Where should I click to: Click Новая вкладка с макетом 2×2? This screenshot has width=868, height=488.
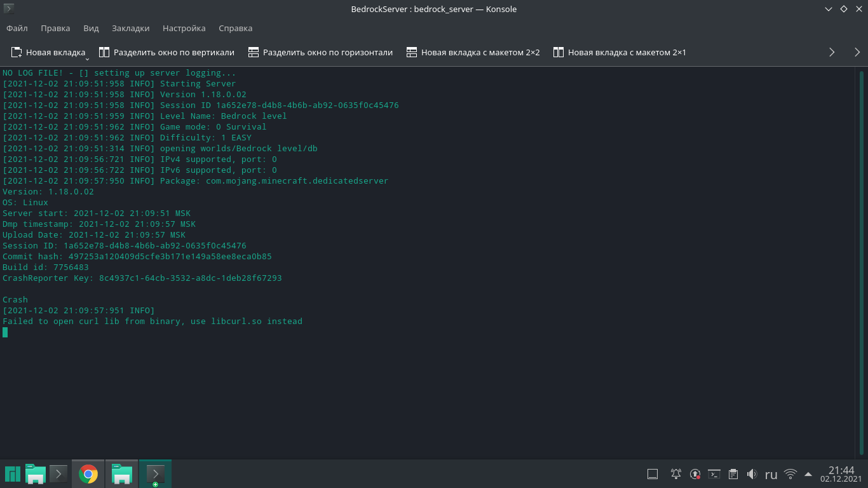coord(473,52)
